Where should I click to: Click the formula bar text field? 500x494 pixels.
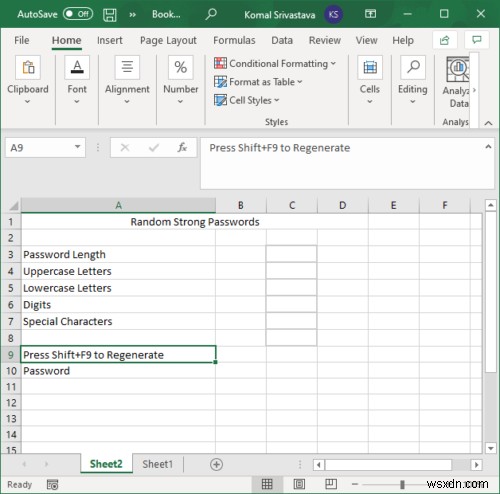(343, 163)
